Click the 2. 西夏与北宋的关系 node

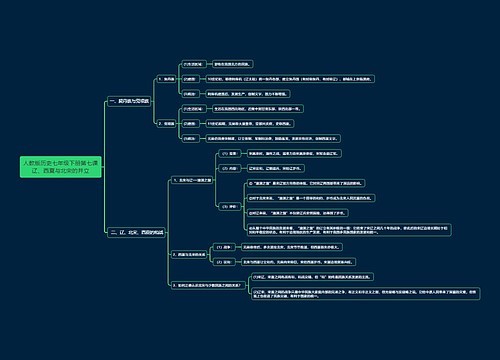point(189,255)
